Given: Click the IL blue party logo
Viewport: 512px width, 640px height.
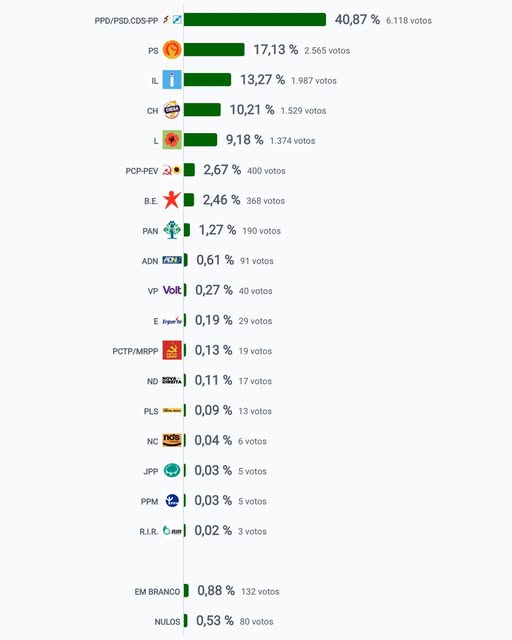Looking at the screenshot, I should coord(172,80).
